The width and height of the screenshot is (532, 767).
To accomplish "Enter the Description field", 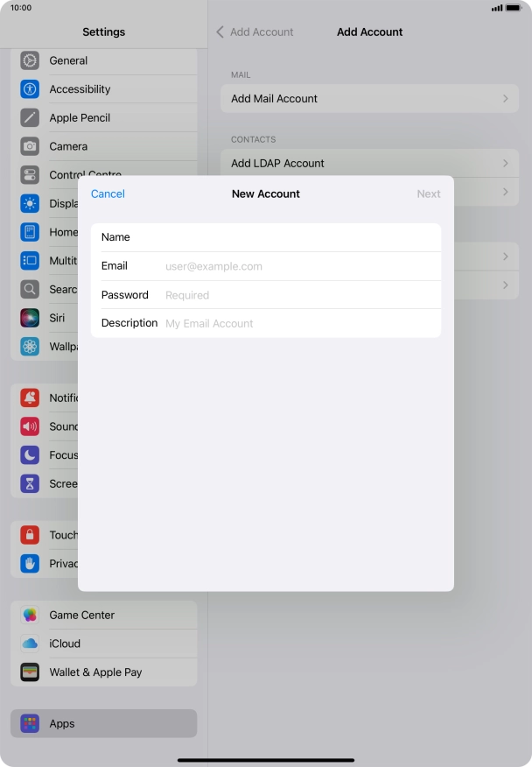I will click(297, 323).
